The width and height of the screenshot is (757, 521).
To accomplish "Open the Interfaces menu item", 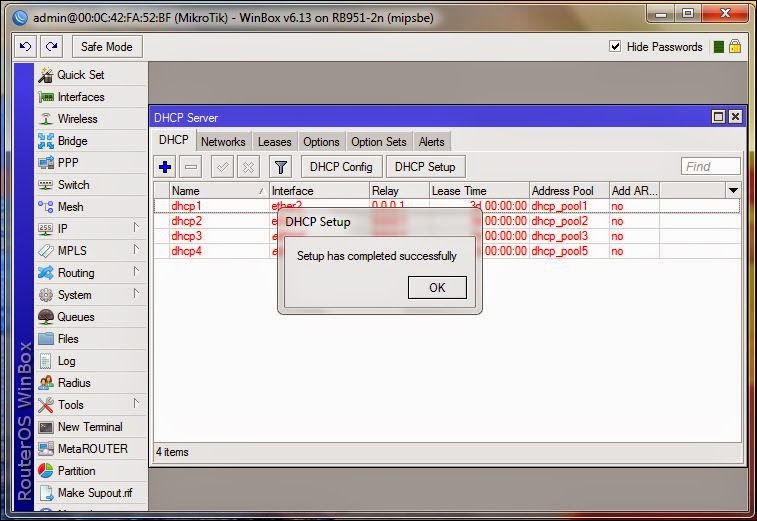I will tap(91, 97).
